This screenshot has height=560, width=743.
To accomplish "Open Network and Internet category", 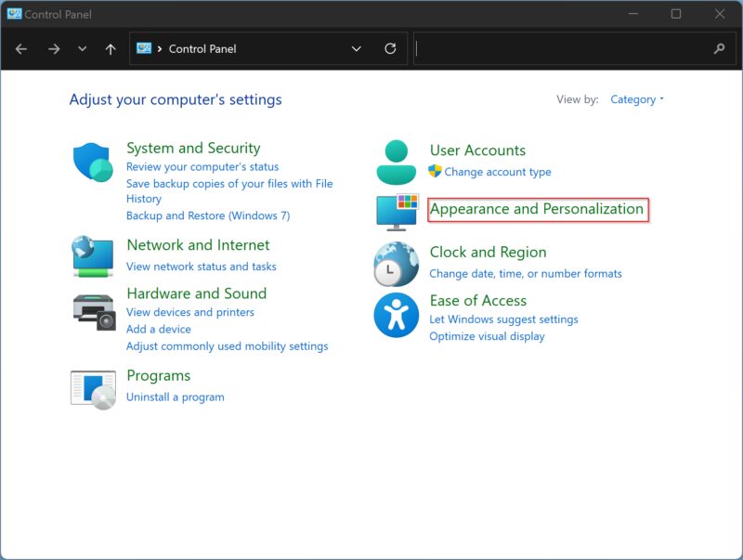I will click(198, 245).
